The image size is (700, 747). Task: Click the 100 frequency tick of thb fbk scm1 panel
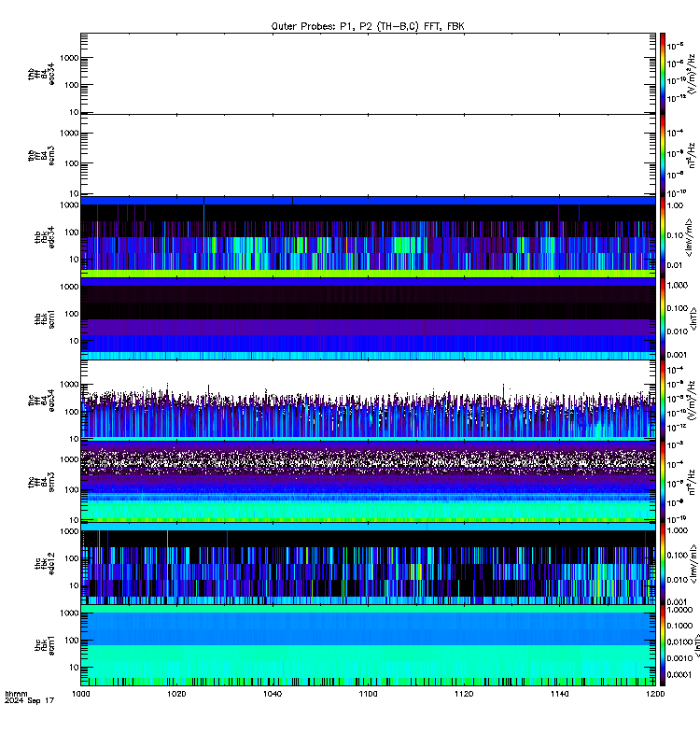(x=72, y=314)
